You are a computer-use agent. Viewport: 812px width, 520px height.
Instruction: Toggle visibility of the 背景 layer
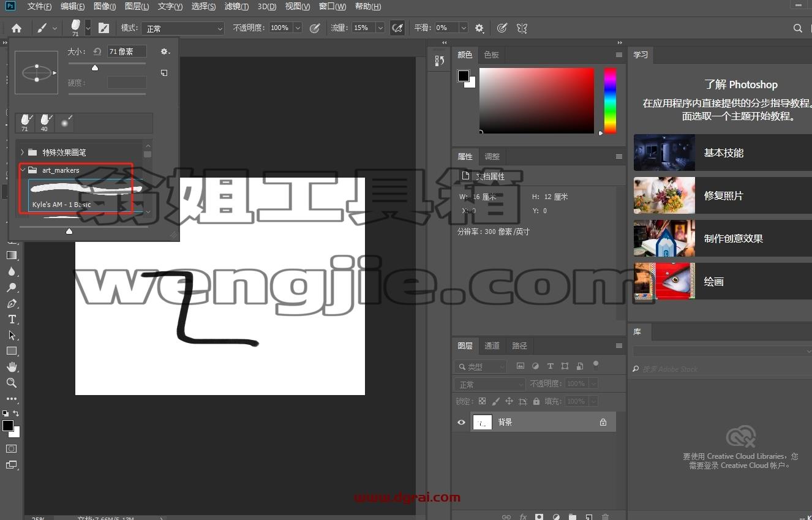461,422
